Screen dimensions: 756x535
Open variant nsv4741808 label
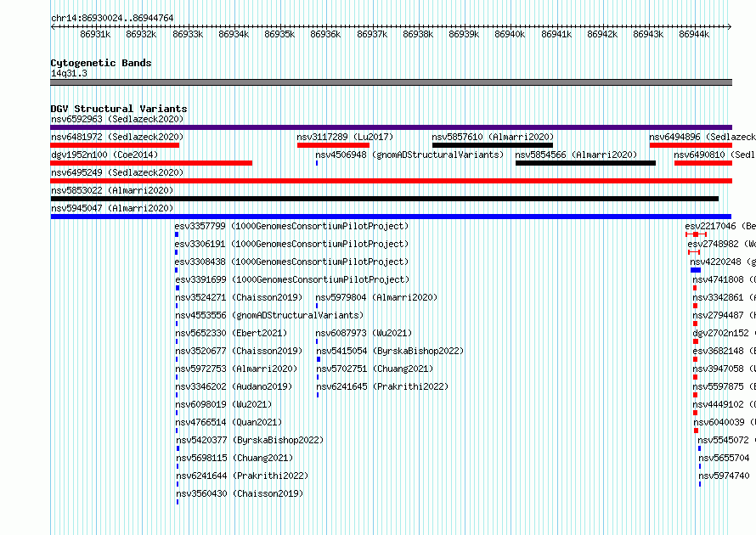[x=725, y=279]
